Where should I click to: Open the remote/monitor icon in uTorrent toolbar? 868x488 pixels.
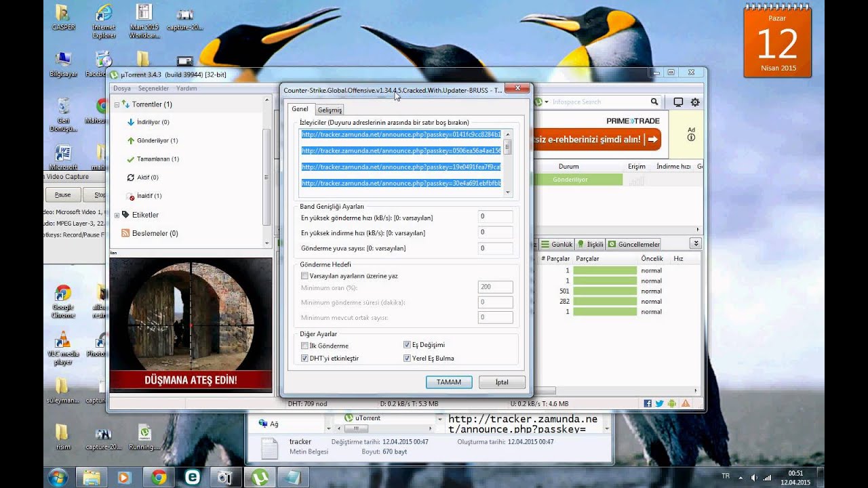[677, 102]
